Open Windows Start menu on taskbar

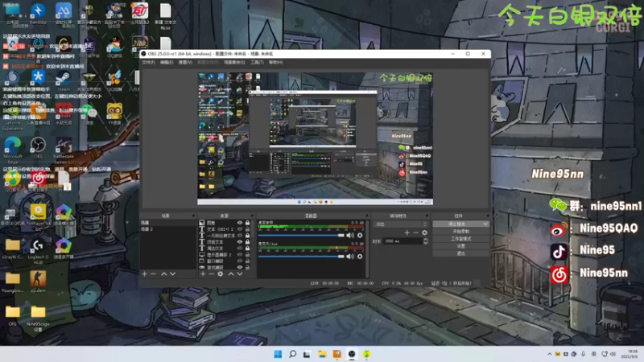pos(278,354)
